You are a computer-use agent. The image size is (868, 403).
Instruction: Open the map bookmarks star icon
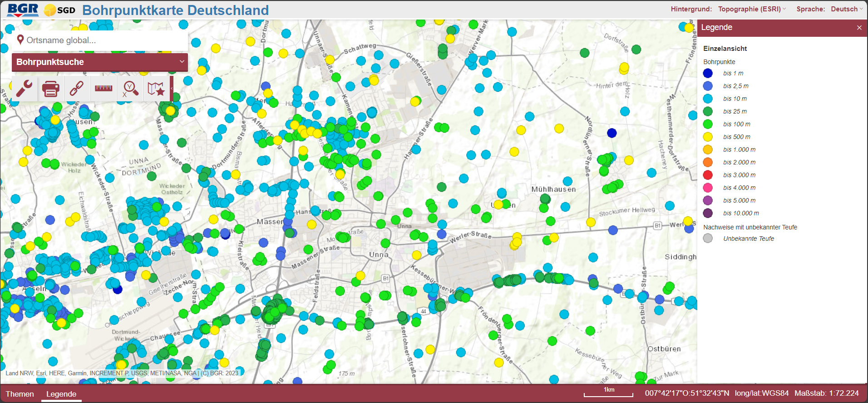click(156, 89)
